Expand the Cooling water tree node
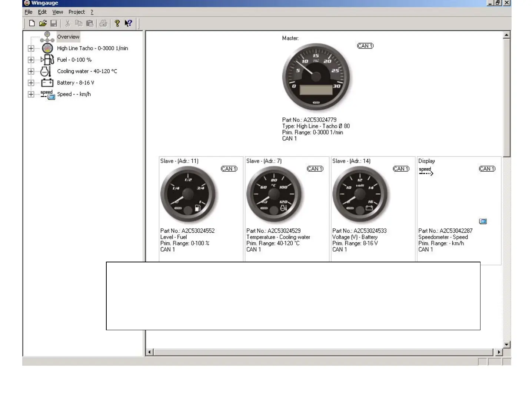Viewport: 532px width, 398px height. click(31, 71)
